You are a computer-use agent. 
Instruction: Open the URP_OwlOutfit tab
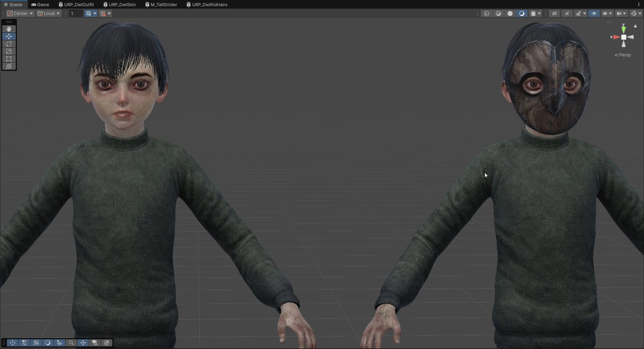[76, 4]
